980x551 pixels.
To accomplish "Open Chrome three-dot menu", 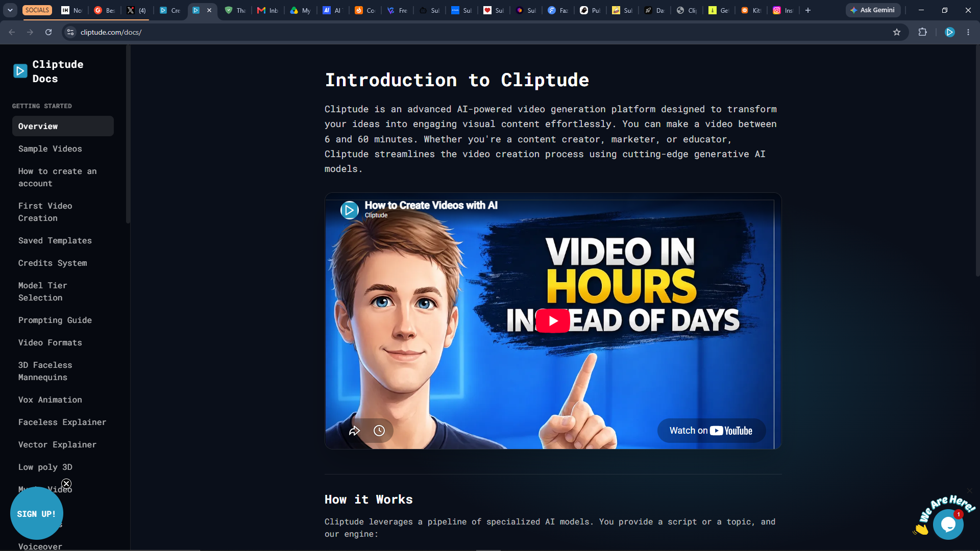I will (968, 32).
